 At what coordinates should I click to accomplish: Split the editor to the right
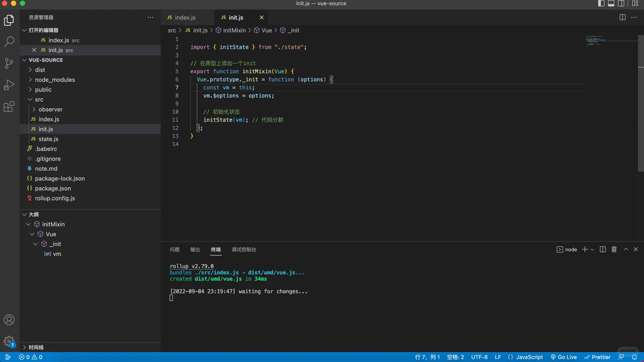pyautogui.click(x=622, y=17)
